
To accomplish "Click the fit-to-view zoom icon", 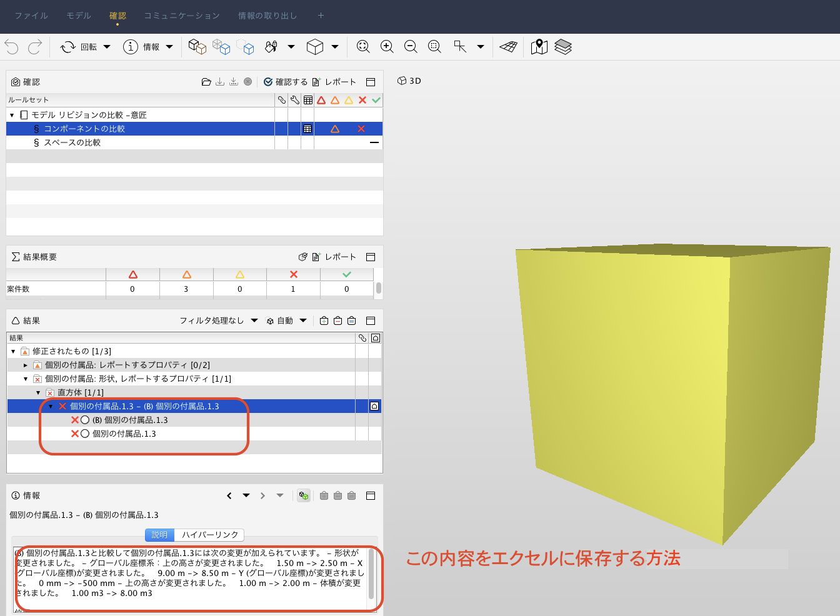I will click(363, 47).
